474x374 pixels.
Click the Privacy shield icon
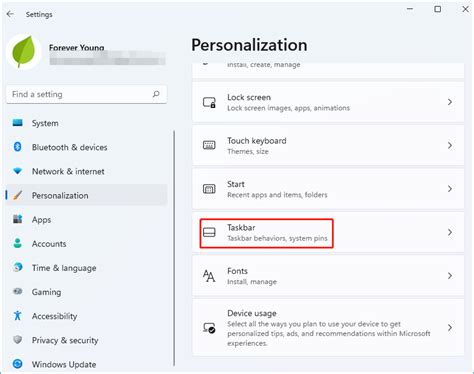click(17, 340)
